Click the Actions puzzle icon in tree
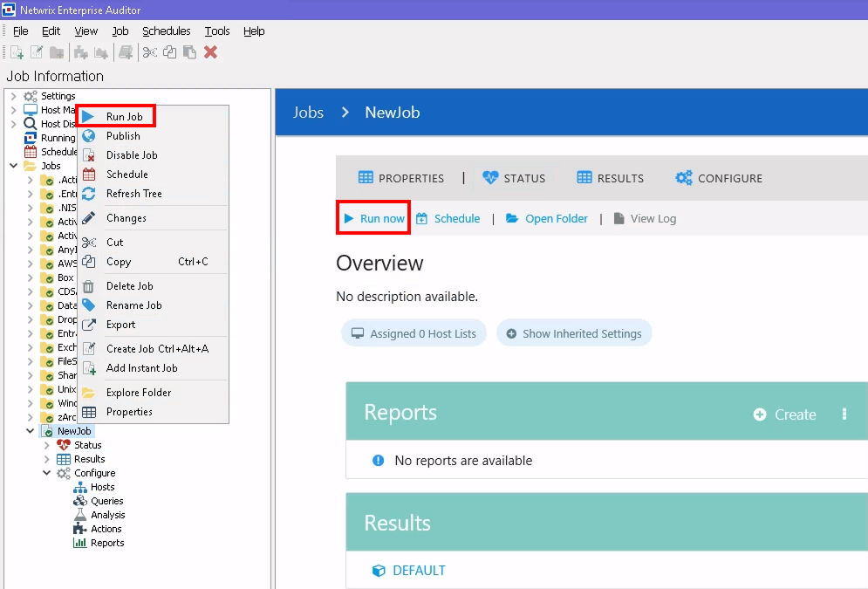 80,529
